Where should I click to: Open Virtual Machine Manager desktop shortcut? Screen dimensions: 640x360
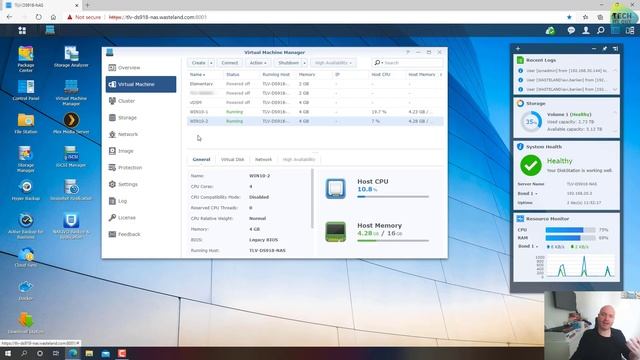(x=71, y=92)
